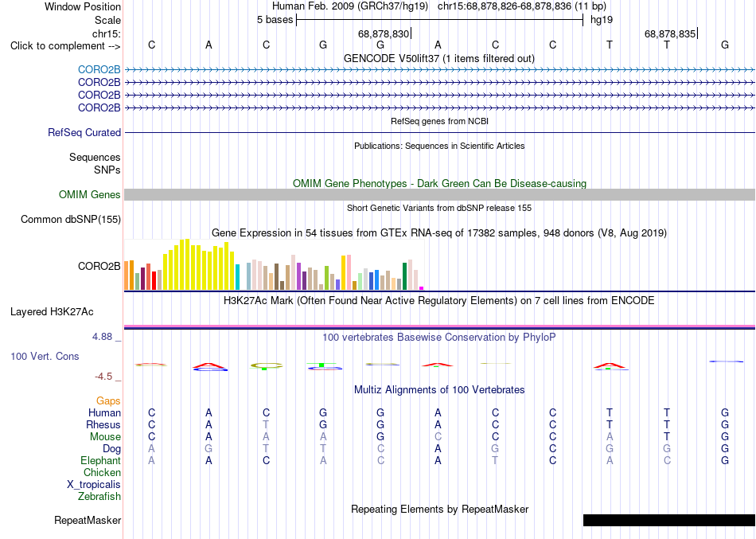The width and height of the screenshot is (756, 539).
Task: Click the RepeatMasker track label
Action: click(88, 520)
